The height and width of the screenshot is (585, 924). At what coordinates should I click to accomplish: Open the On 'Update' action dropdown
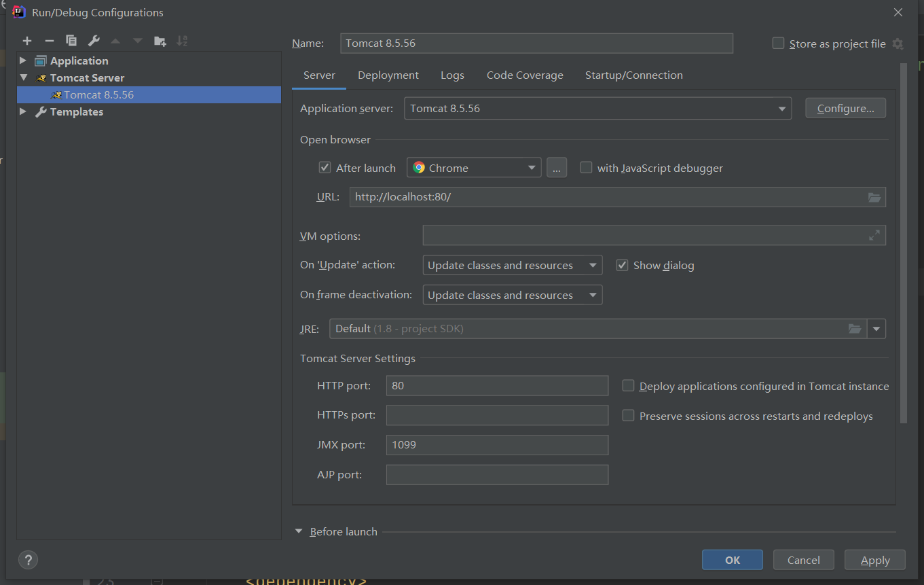pos(512,265)
